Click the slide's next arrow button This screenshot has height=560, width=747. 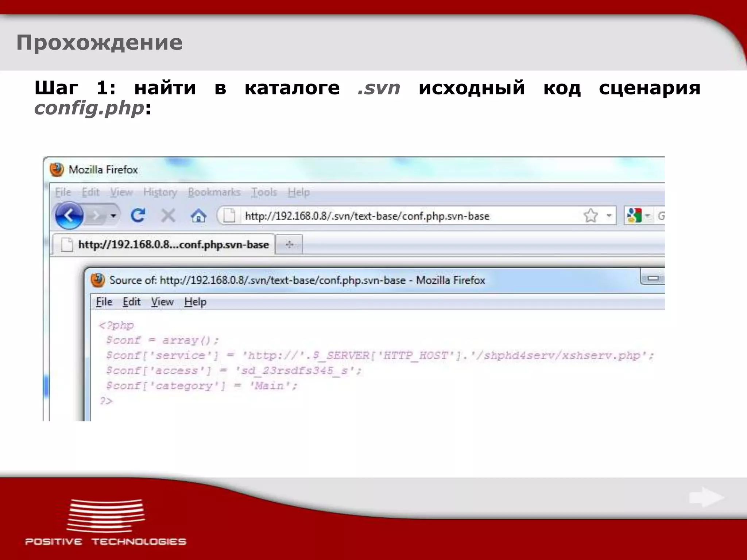[707, 497]
